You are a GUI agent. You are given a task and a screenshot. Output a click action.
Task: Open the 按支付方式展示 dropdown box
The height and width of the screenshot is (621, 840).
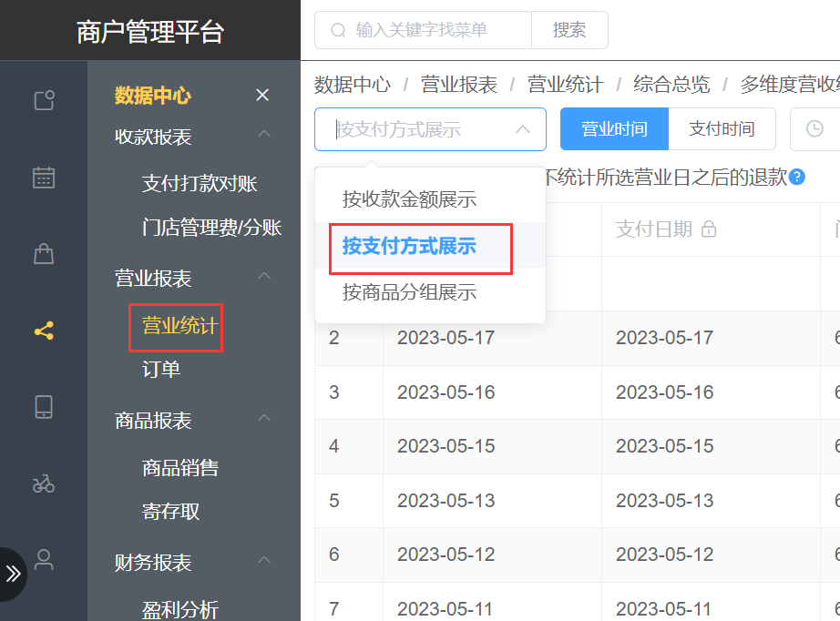(x=430, y=129)
